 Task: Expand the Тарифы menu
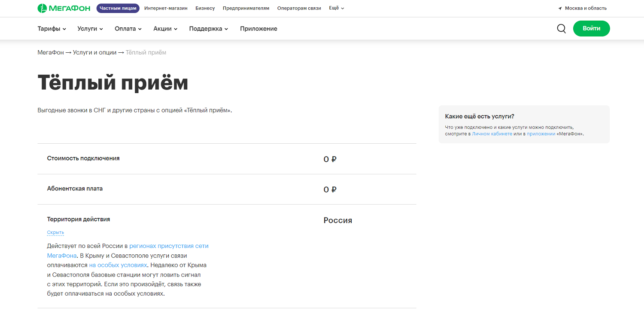[x=52, y=29]
